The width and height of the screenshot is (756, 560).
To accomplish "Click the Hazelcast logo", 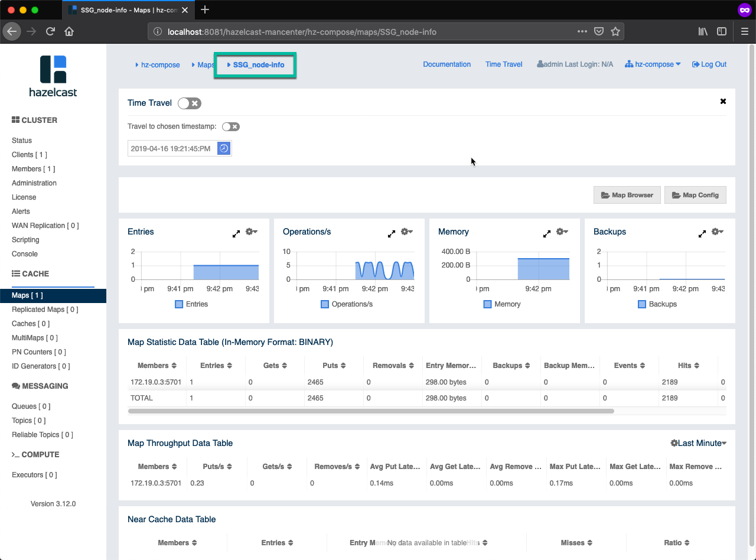I will coord(53,76).
